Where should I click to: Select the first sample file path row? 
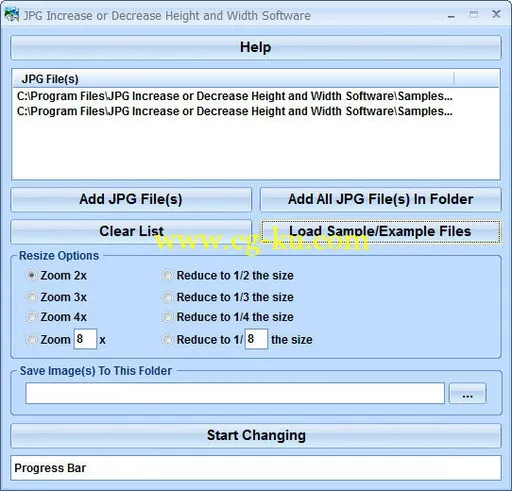tap(235, 96)
